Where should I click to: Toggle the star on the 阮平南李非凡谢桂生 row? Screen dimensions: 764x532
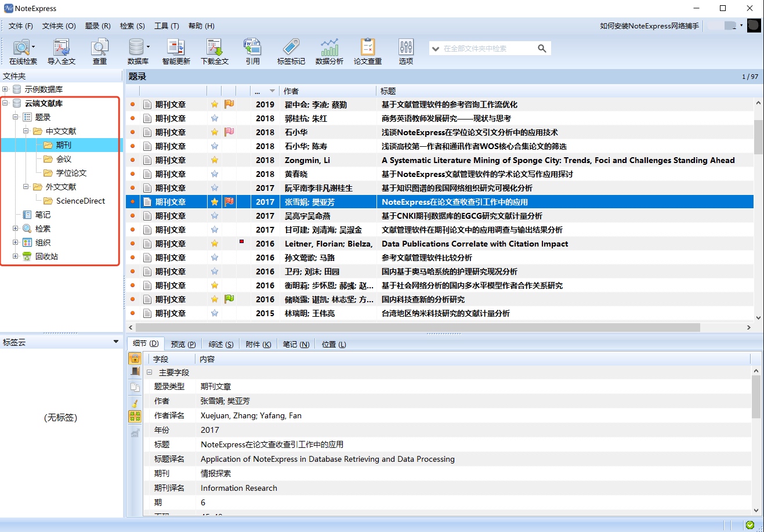(x=215, y=188)
